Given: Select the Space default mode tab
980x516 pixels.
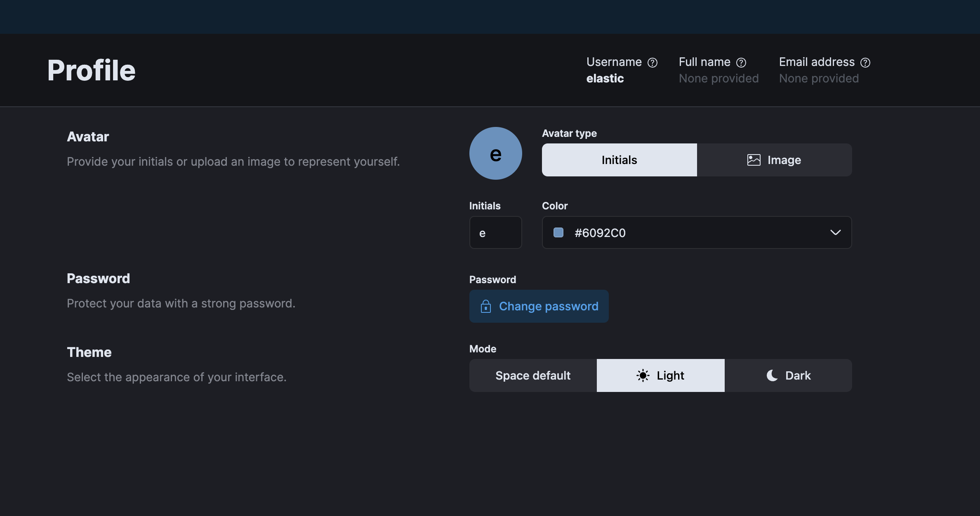Looking at the screenshot, I should (532, 375).
